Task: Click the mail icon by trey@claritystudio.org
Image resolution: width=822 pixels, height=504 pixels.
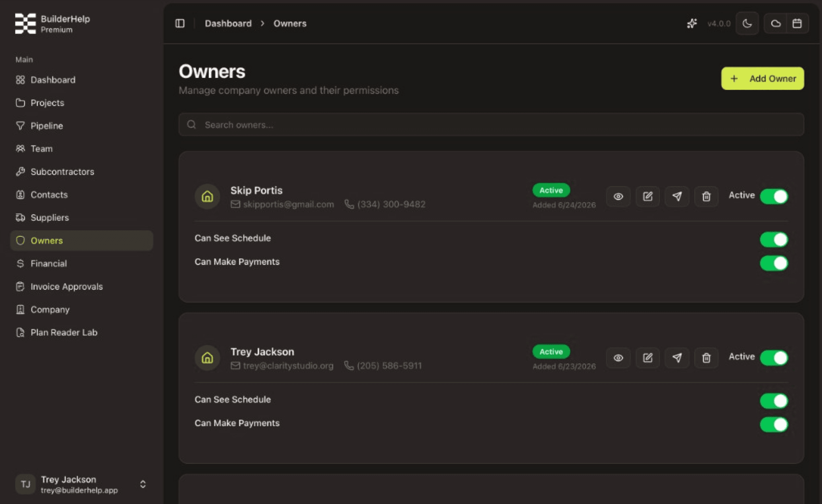Action: [235, 366]
